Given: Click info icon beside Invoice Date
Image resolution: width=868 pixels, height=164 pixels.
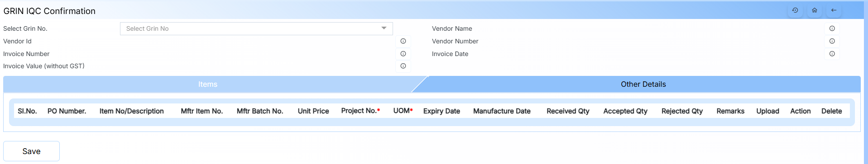Looking at the screenshot, I should coord(832,54).
